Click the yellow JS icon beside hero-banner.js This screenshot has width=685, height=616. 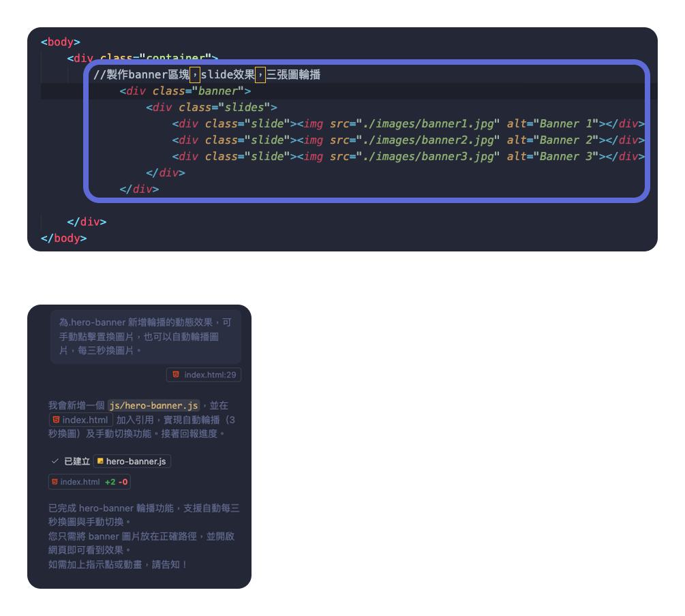click(x=100, y=461)
